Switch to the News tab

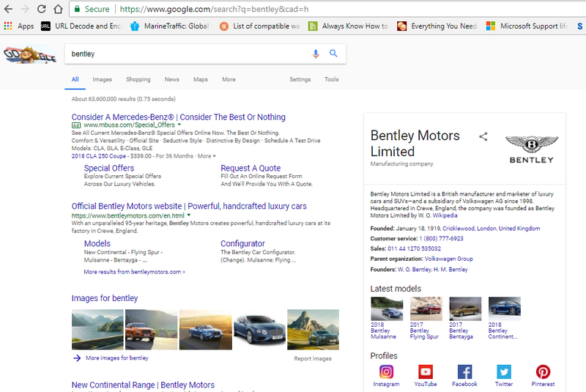click(172, 79)
